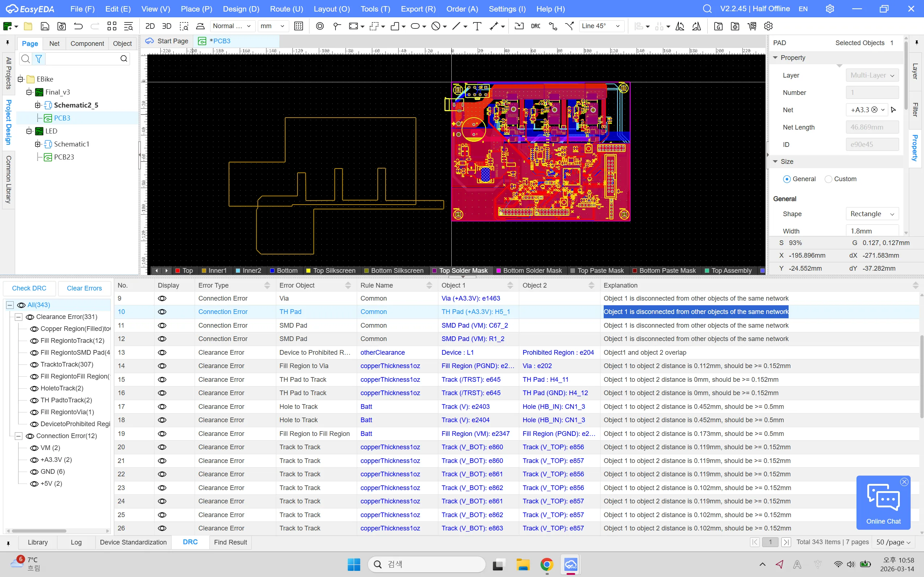Open the Gerber export folder icon

point(718,26)
